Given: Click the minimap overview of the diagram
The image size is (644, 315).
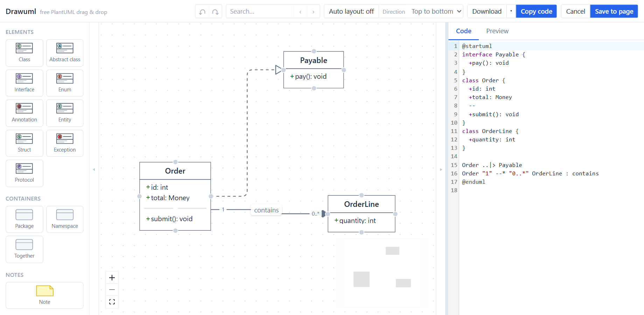Looking at the screenshot, I should (382, 273).
